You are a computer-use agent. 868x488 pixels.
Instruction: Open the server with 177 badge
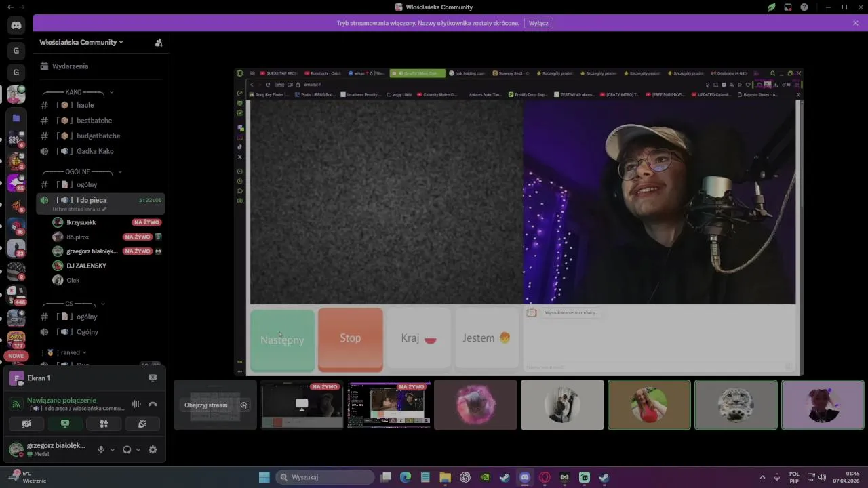(16, 339)
